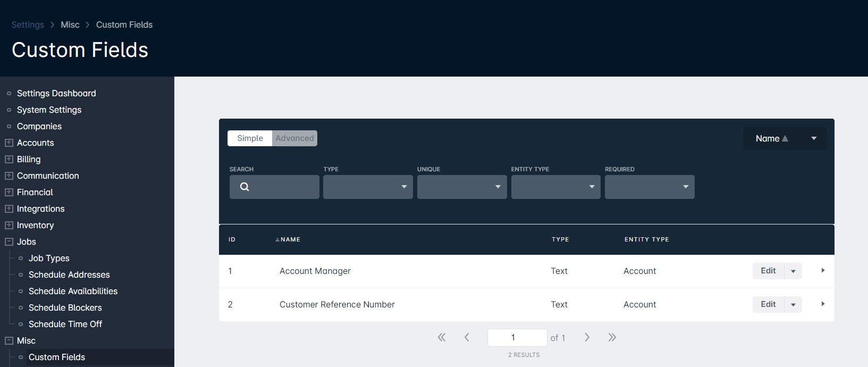Viewport: 868px width, 367px height.
Task: Open System Settings in sidebar
Action: tap(49, 110)
